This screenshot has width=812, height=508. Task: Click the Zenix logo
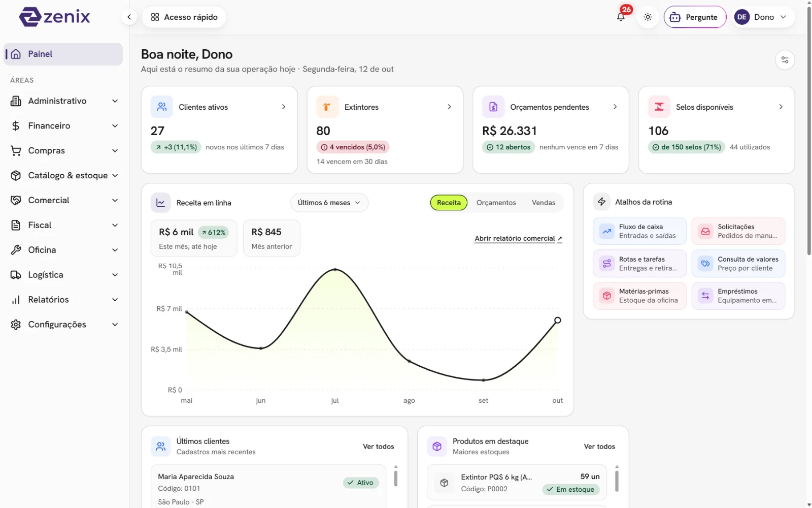(54, 17)
